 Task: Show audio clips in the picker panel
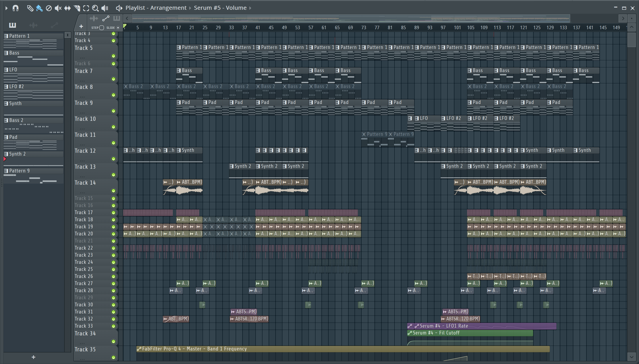click(33, 25)
